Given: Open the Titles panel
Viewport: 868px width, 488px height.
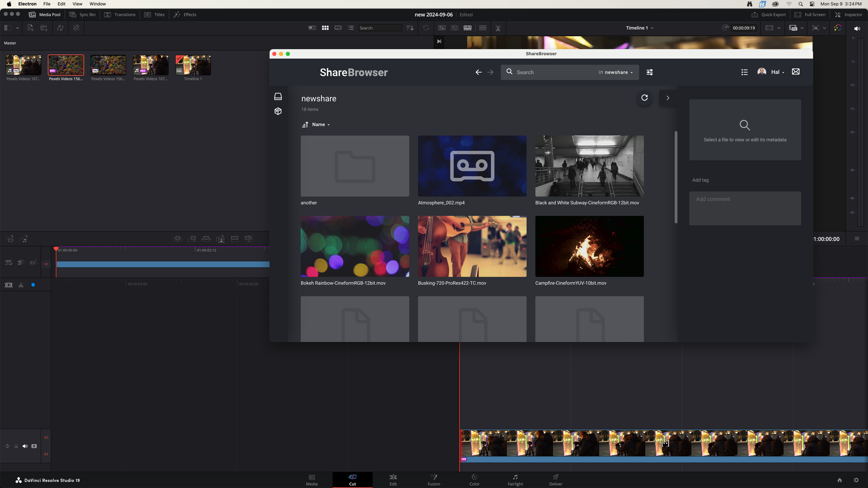Looking at the screenshot, I should tap(154, 14).
